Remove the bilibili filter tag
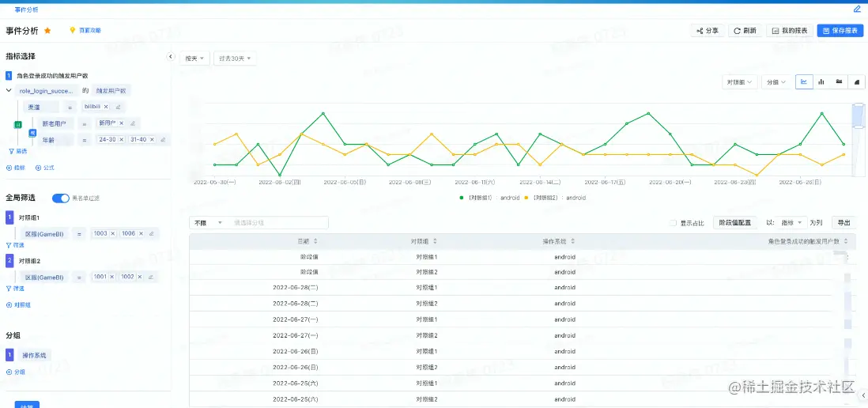 pos(106,107)
